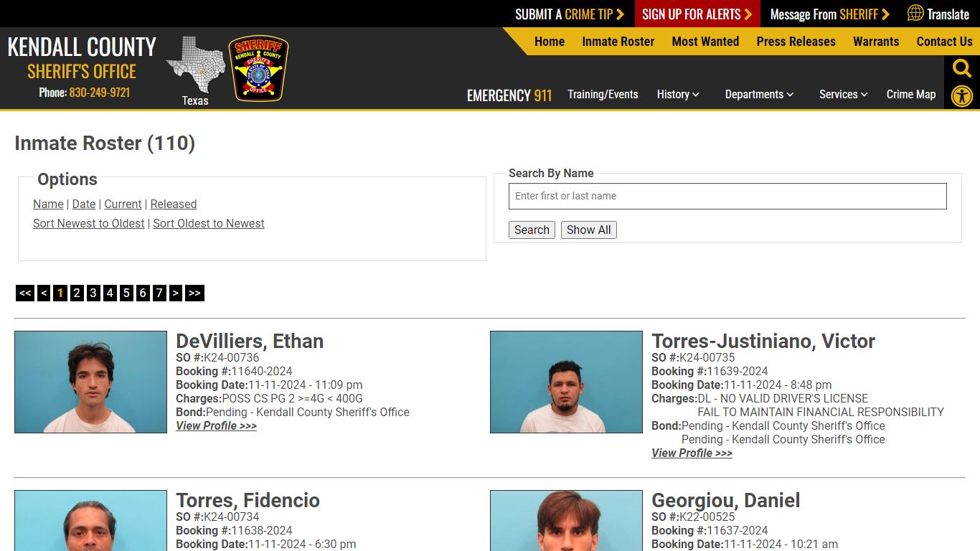Open Fidencio Torres mugshot photo
Viewport: 980px width, 551px height.
[90, 521]
